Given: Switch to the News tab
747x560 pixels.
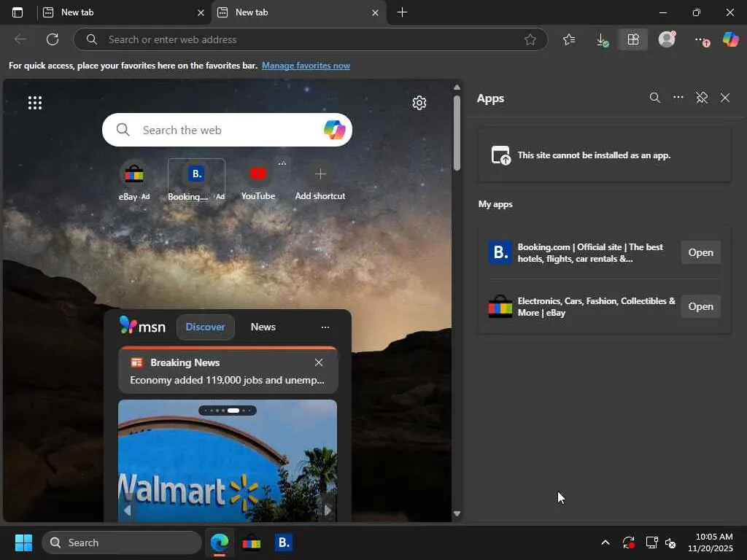Looking at the screenshot, I should [263, 327].
